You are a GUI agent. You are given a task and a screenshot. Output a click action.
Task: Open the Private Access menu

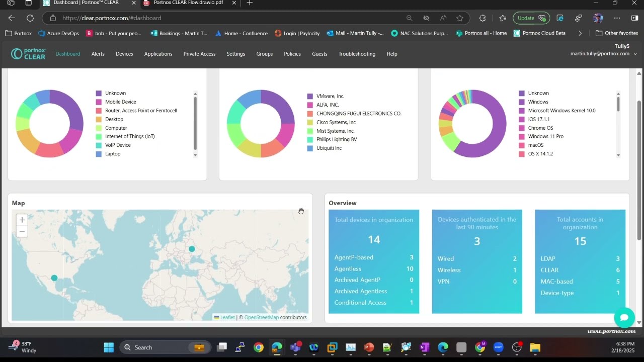coord(199,54)
